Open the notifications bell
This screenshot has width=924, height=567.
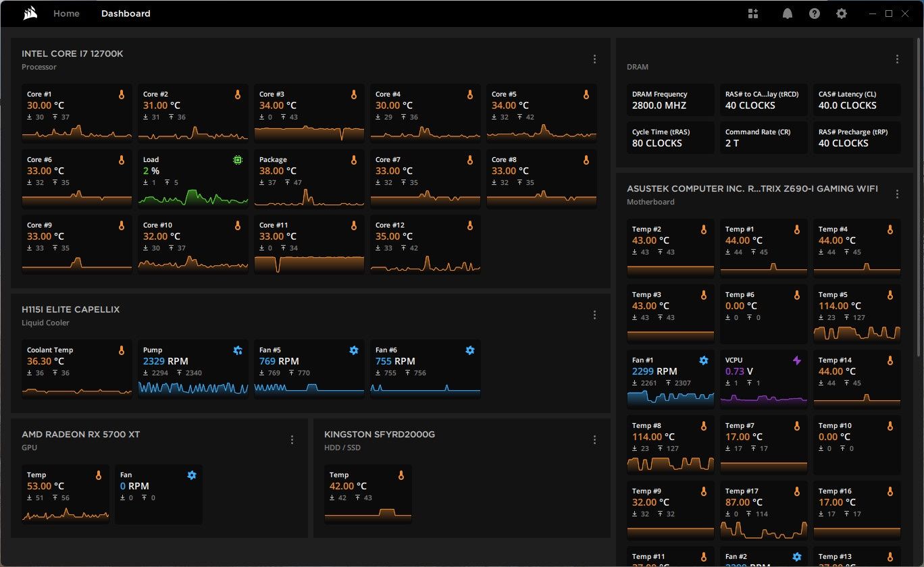(x=788, y=13)
